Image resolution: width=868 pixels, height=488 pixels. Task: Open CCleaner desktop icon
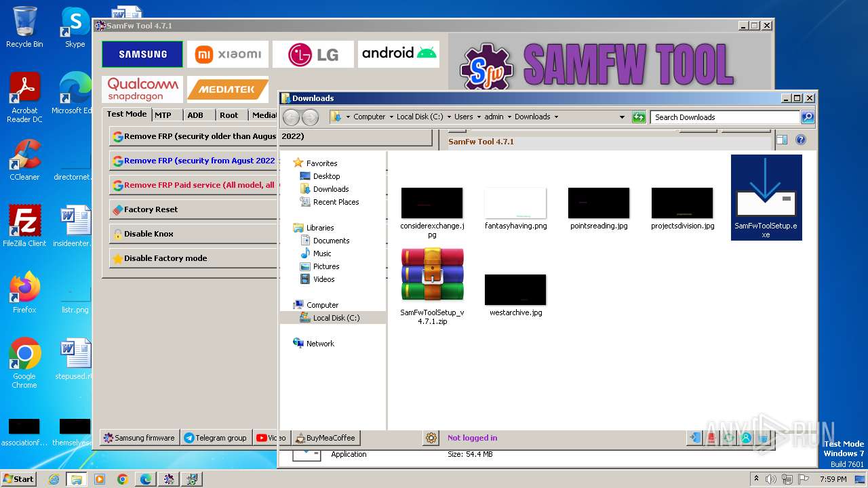[x=24, y=160]
